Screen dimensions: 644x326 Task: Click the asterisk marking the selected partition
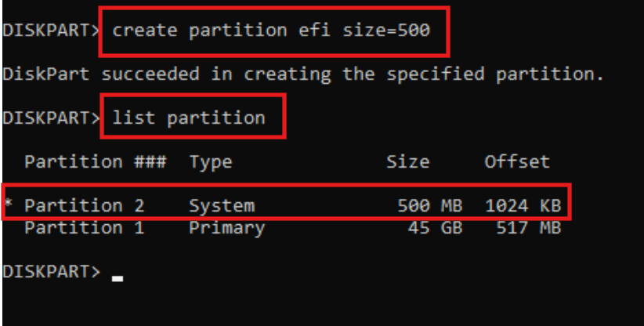(8, 206)
